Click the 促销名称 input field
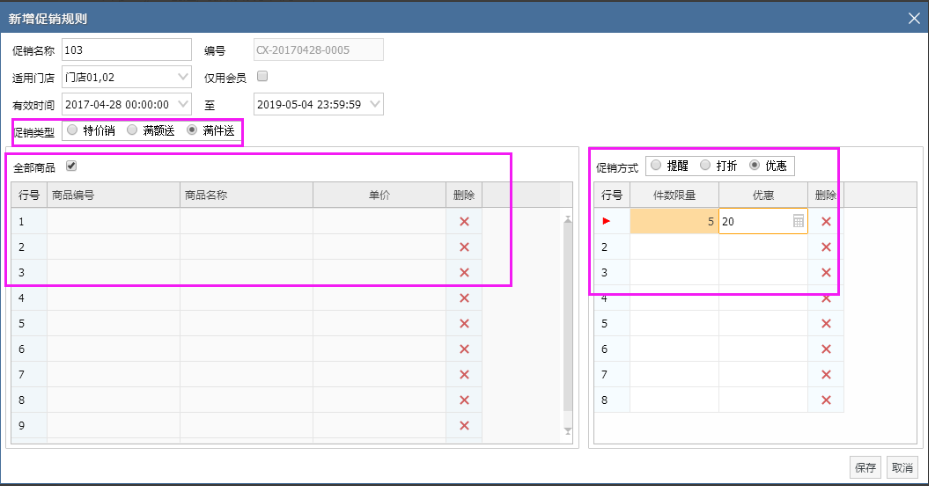929x486 pixels. pyautogui.click(x=127, y=50)
